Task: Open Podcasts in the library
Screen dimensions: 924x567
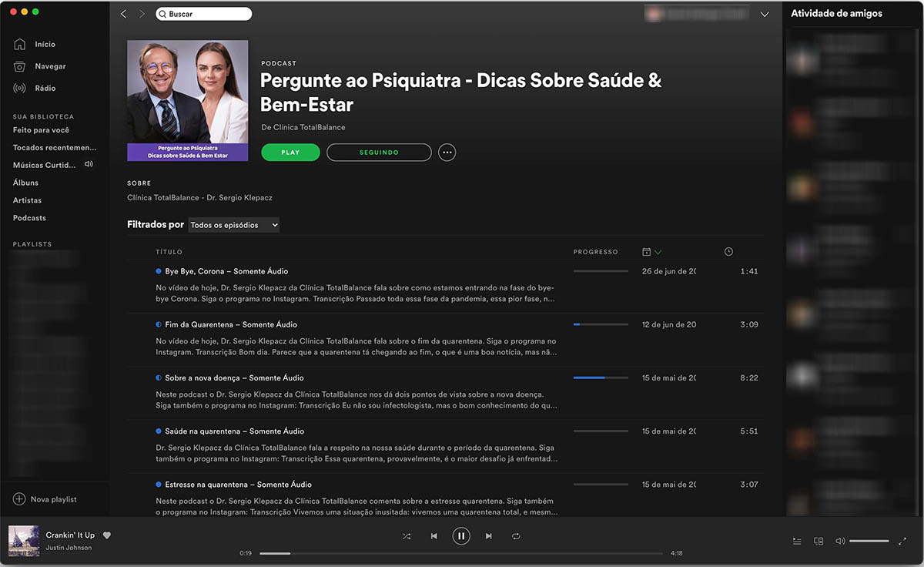Action: (29, 218)
